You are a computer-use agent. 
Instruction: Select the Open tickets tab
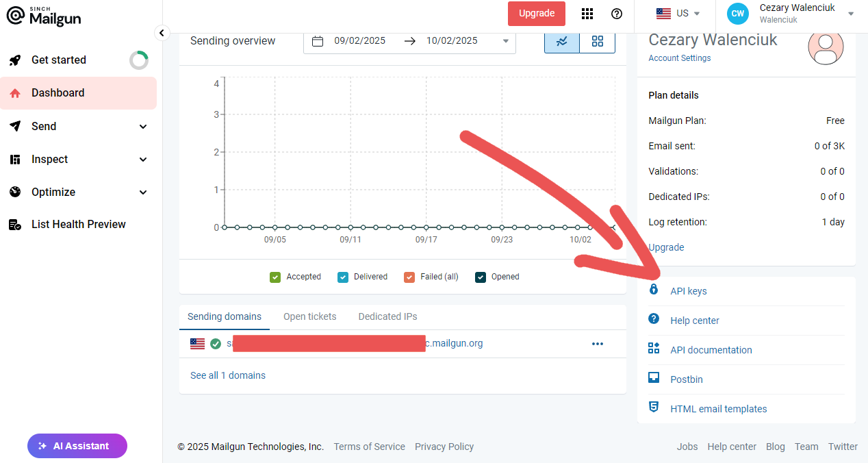coord(310,316)
